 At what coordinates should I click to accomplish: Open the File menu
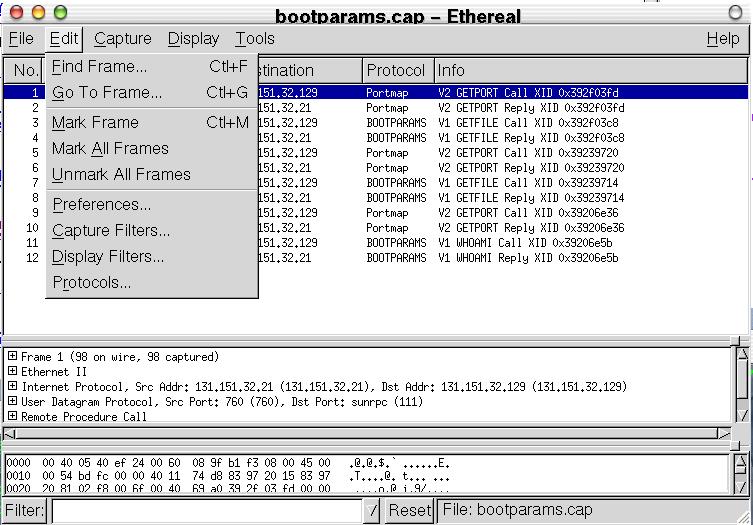[21, 39]
